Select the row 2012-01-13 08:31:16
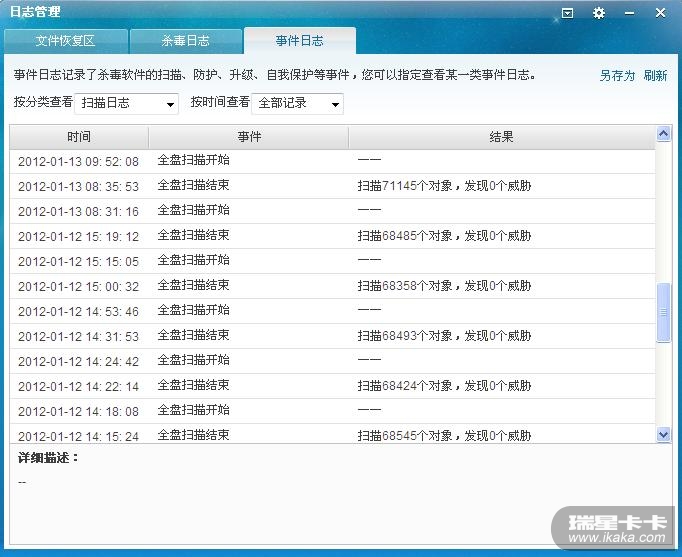The image size is (682, 557). pos(332,211)
